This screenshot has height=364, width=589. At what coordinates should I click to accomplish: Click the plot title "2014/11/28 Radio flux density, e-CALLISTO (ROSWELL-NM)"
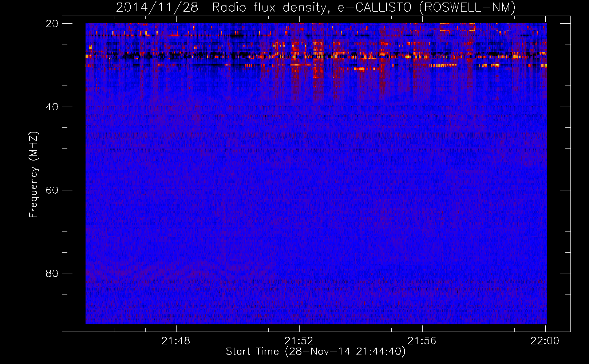pos(316,7)
